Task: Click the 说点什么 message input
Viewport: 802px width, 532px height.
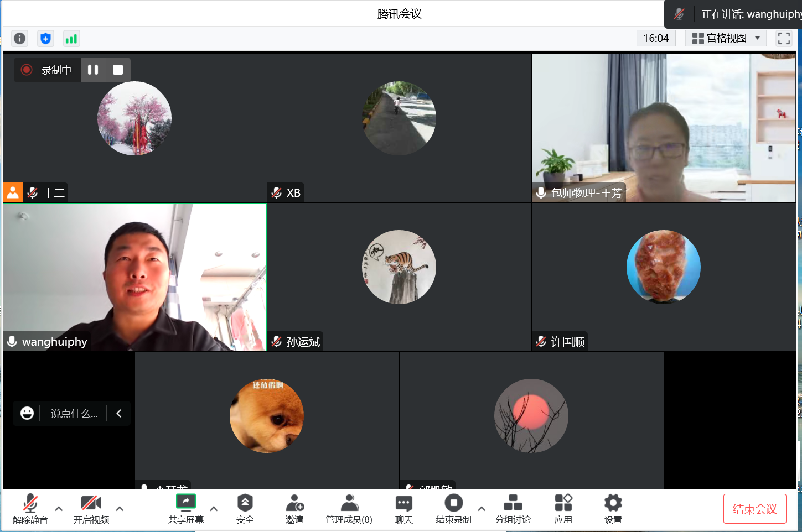Action: tap(74, 414)
